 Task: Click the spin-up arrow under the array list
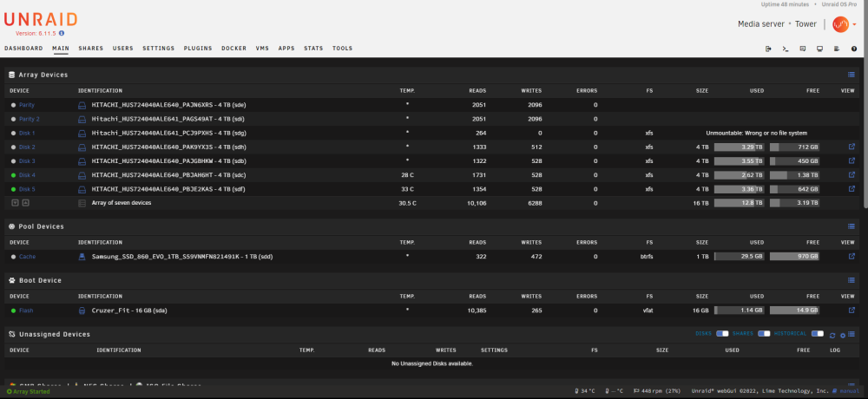[25, 203]
